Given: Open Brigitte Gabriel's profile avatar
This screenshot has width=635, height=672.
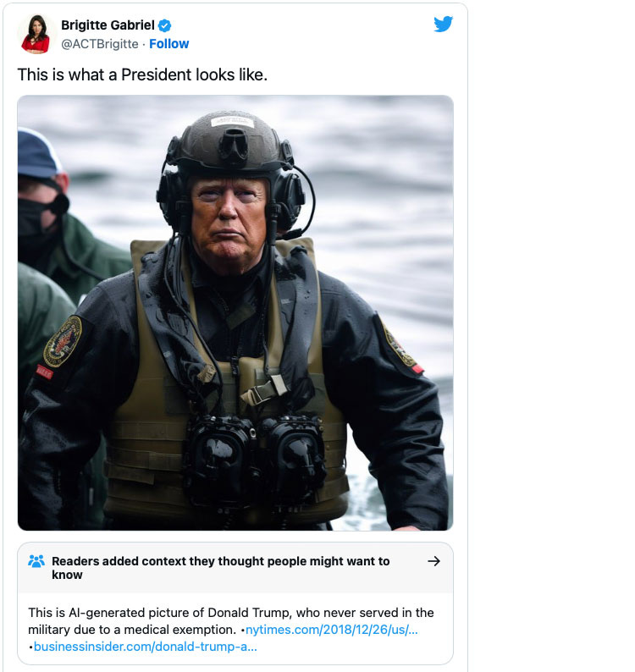Looking at the screenshot, I should coord(36,34).
